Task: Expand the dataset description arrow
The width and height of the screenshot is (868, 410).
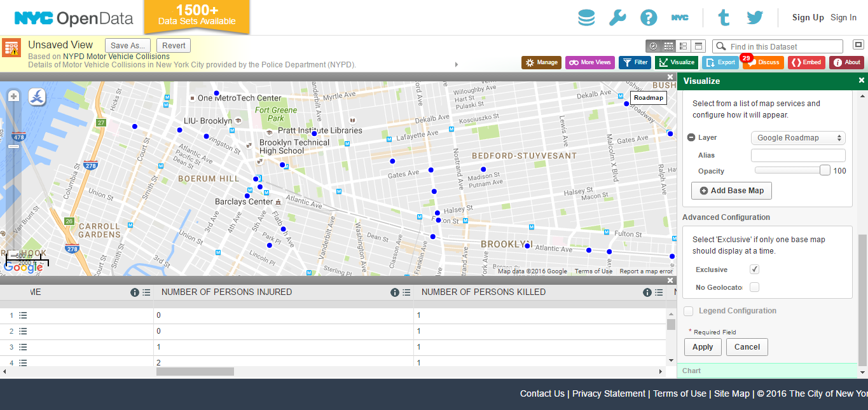Action: [x=456, y=64]
